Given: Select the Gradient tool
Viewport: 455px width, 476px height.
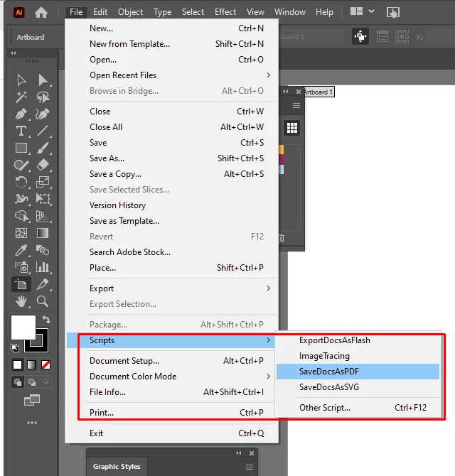Looking at the screenshot, I should 43,233.
